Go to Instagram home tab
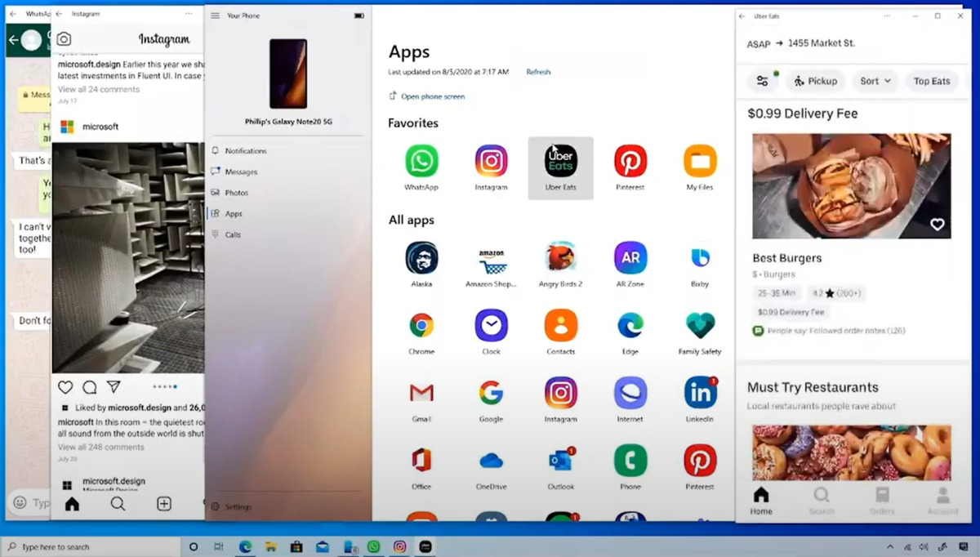Screen dimensions: 980x557 pos(72,504)
